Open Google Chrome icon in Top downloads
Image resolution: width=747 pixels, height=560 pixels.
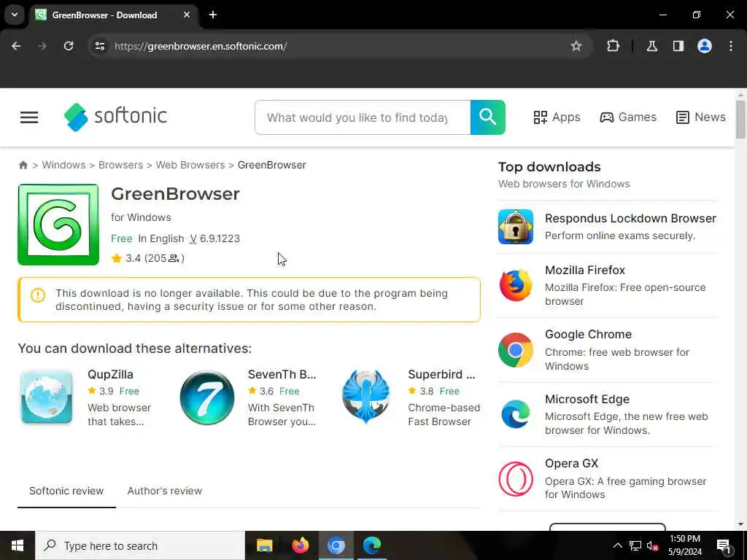pyautogui.click(x=516, y=350)
